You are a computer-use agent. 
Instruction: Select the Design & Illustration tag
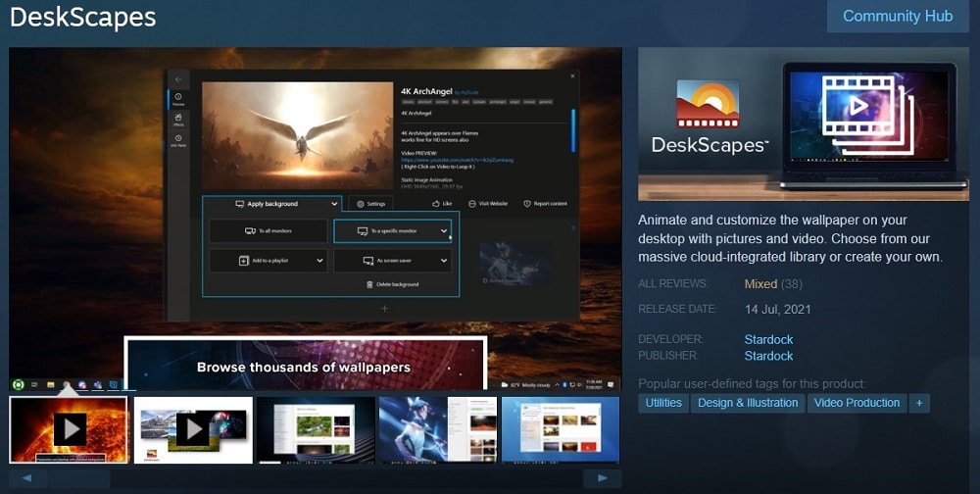[748, 403]
